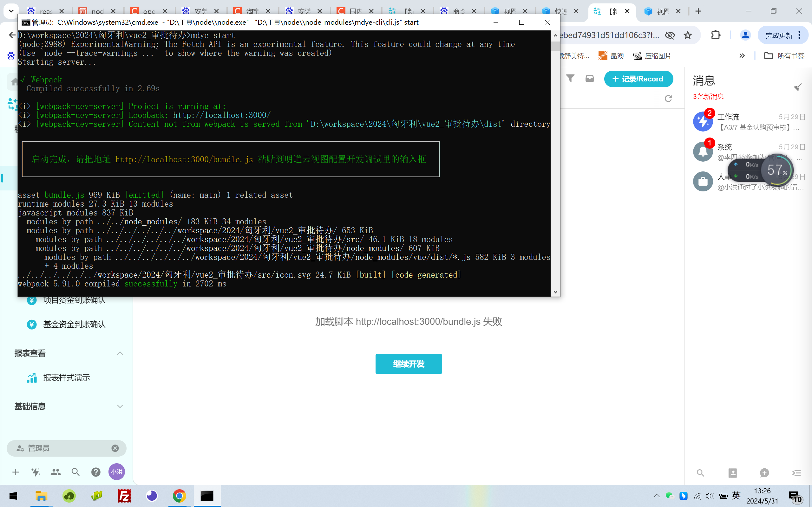
Task: Bookmark this page with the star icon
Action: click(x=688, y=35)
